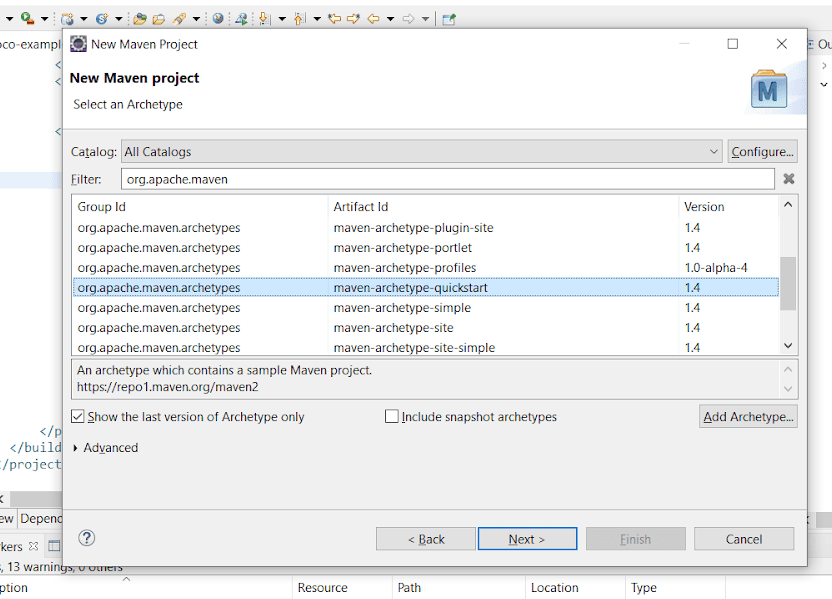Click the rightmost toolbar icon with green arrow window
The width and height of the screenshot is (832, 599).
(449, 19)
